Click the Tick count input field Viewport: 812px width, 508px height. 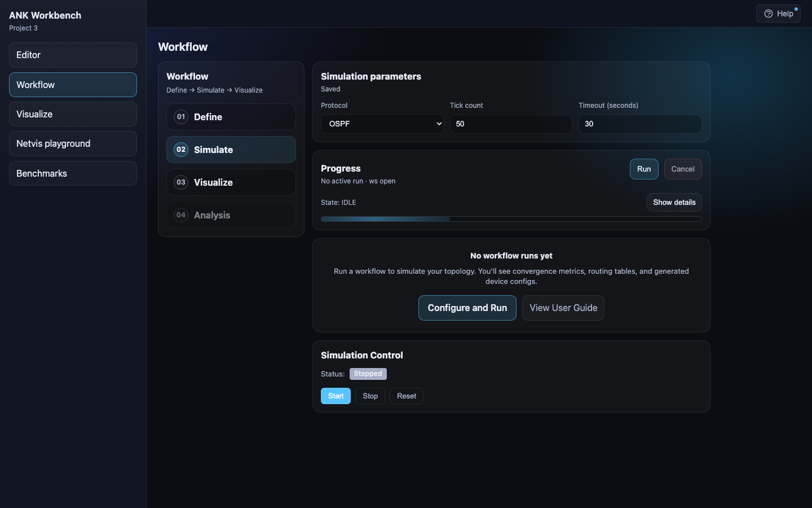coord(511,124)
